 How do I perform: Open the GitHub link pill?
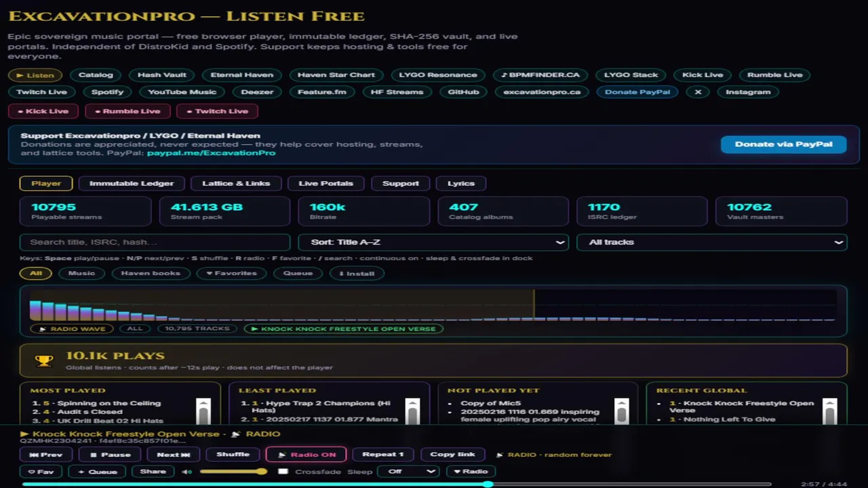(x=464, y=92)
